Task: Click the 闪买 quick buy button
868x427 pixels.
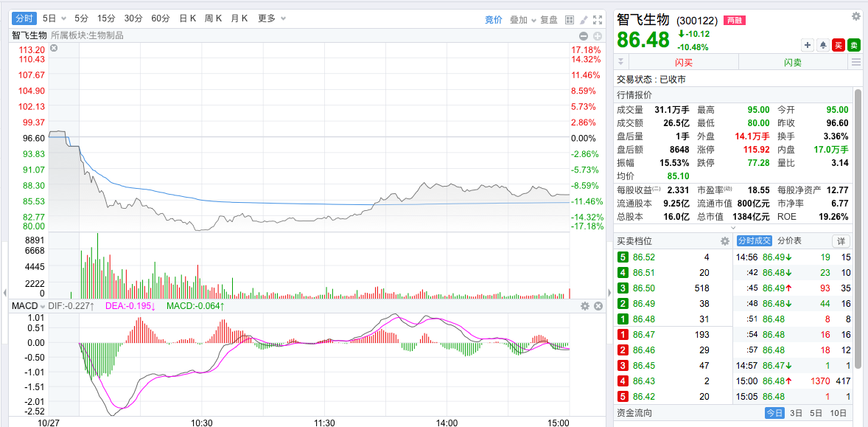Action: (x=684, y=63)
